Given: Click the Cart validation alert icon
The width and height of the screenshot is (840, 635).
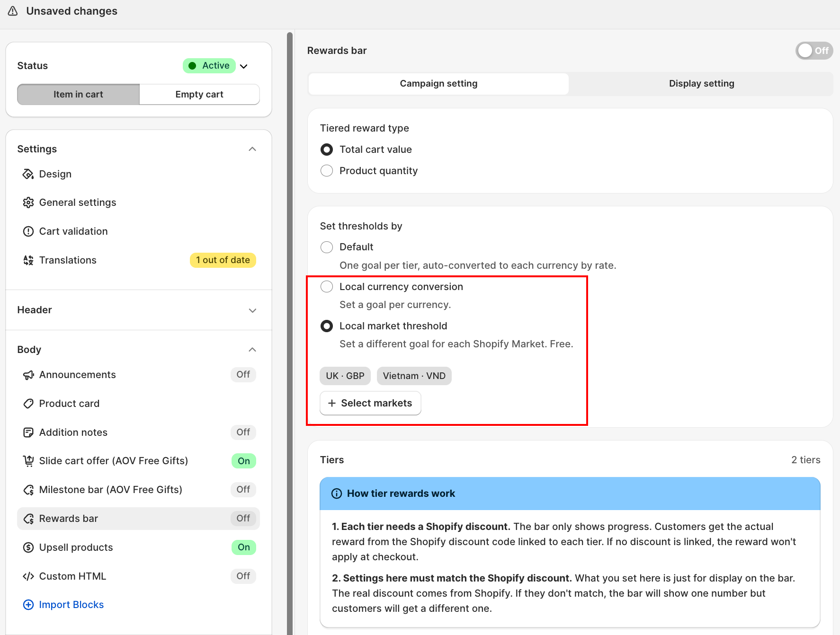Looking at the screenshot, I should [x=28, y=231].
